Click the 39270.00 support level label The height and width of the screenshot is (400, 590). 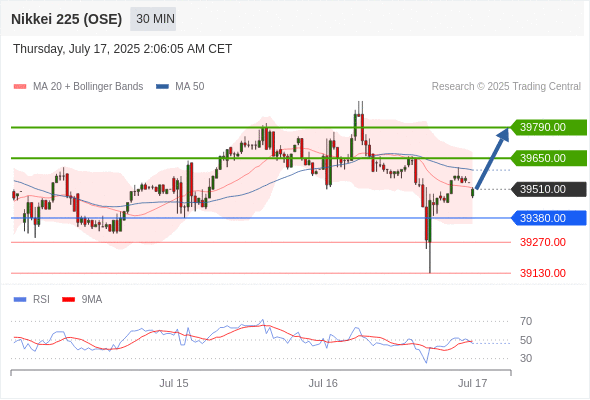(x=543, y=242)
